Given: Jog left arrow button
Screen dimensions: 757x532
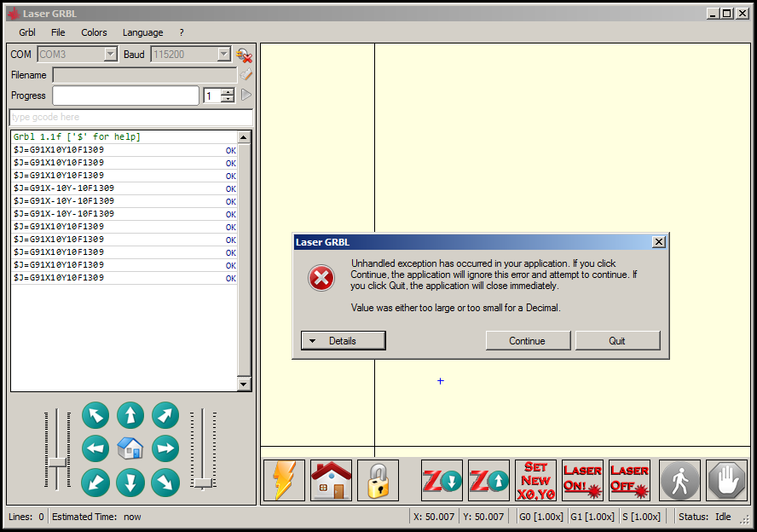Looking at the screenshot, I should (x=95, y=448).
